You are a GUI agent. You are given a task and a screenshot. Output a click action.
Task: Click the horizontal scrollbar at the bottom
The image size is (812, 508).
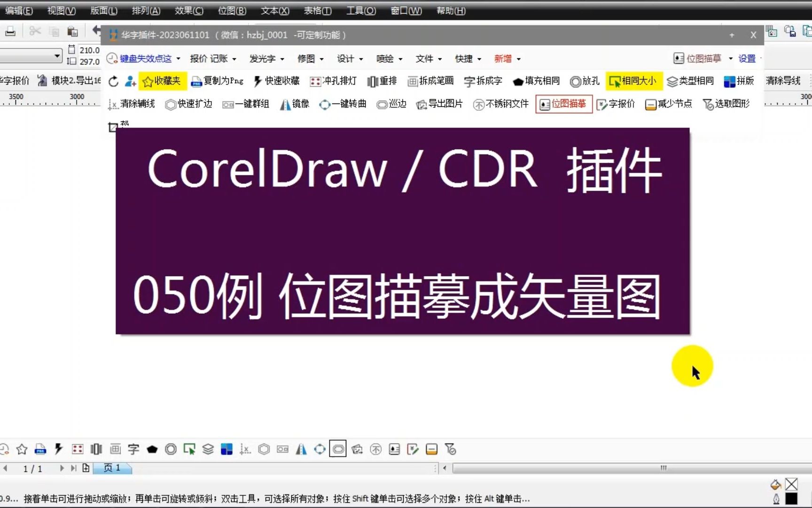663,468
